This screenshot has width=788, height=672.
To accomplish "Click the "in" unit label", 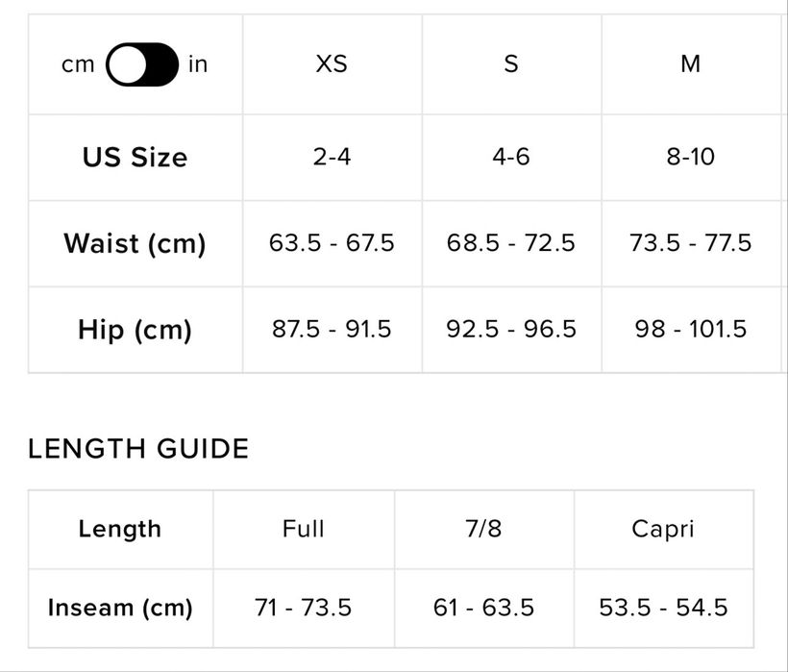I will 197,64.
